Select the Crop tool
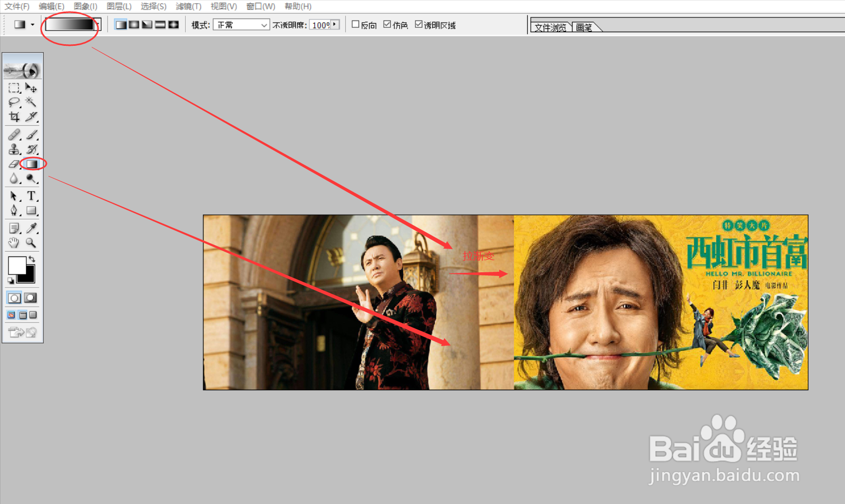 pyautogui.click(x=14, y=116)
